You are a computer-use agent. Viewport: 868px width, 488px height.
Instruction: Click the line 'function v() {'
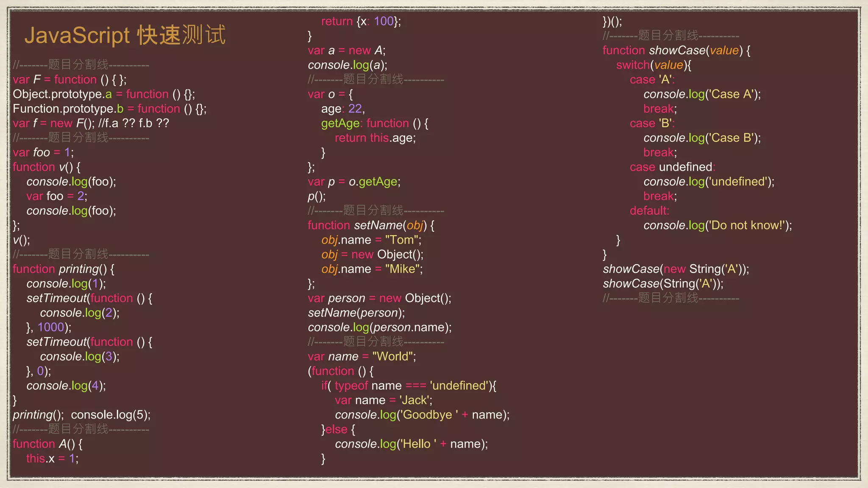(x=47, y=167)
